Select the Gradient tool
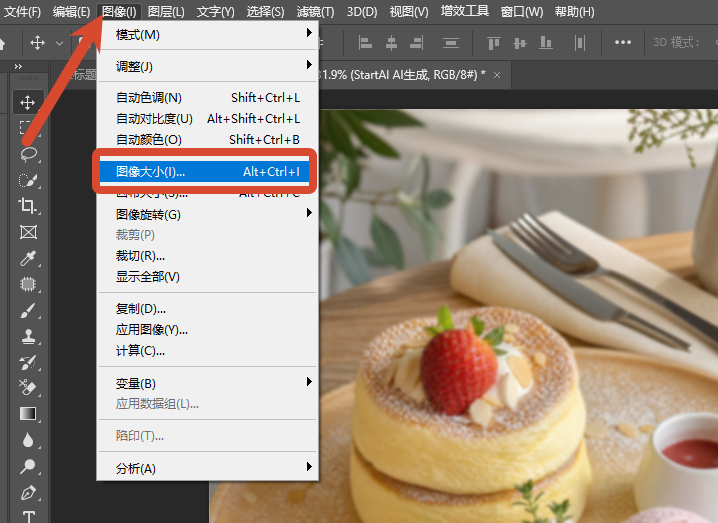 click(x=28, y=414)
